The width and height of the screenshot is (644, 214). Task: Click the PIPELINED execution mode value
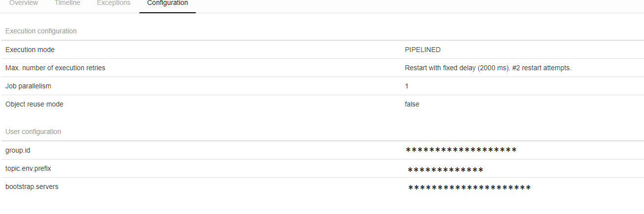(422, 50)
